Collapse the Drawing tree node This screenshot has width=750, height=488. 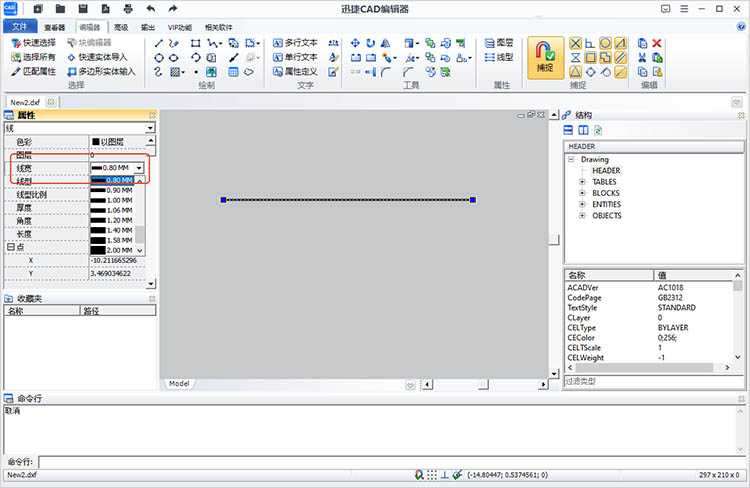click(x=571, y=159)
